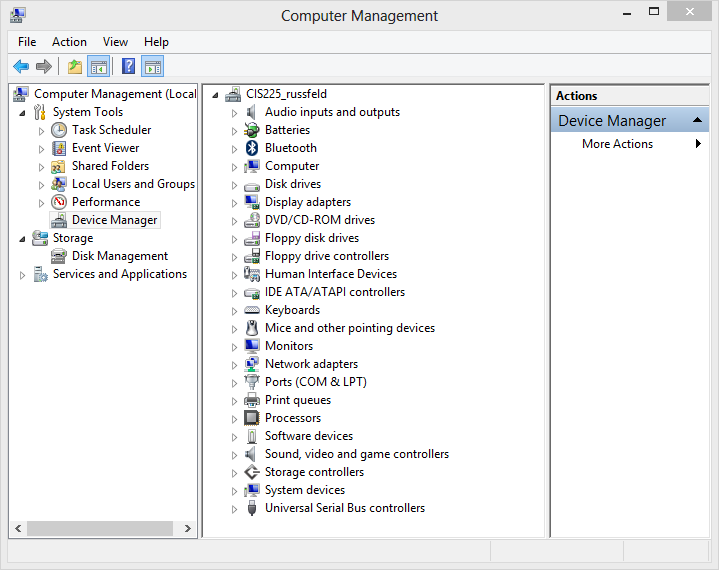Toggle the Show/Hide Console Tree toolbar button
Image resolution: width=719 pixels, height=570 pixels.
(98, 67)
